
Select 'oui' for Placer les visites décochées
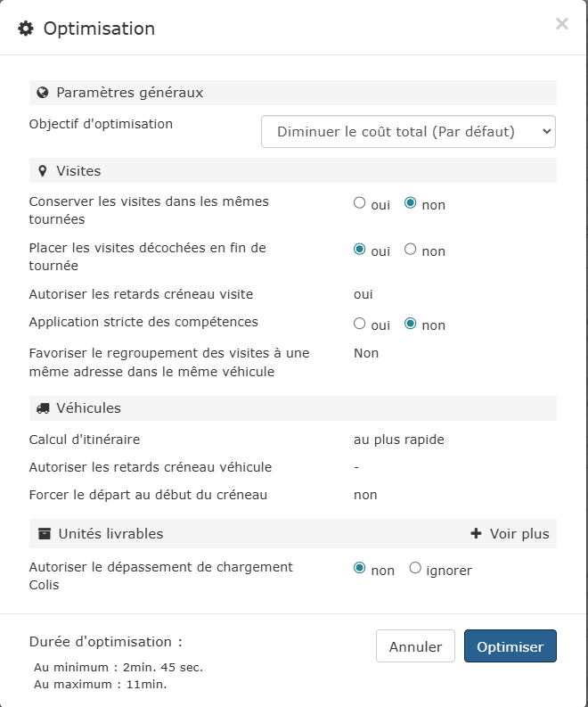tap(360, 250)
